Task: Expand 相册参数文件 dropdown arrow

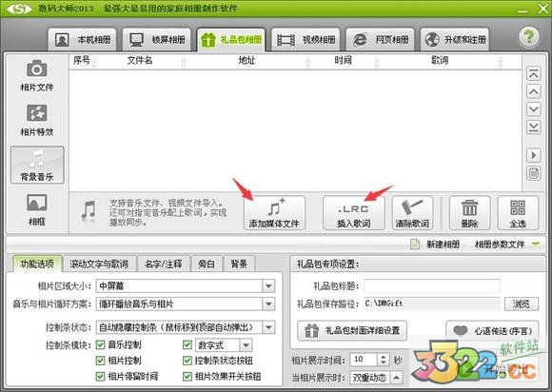Action: pos(536,245)
